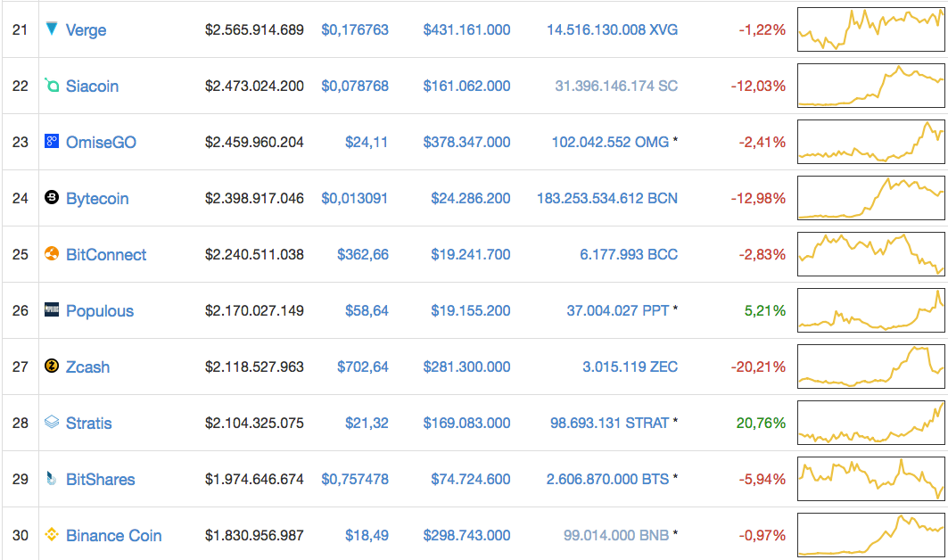This screenshot has height=560, width=948.
Task: Click supply 183.253.534.612 BCN
Action: click(x=607, y=198)
